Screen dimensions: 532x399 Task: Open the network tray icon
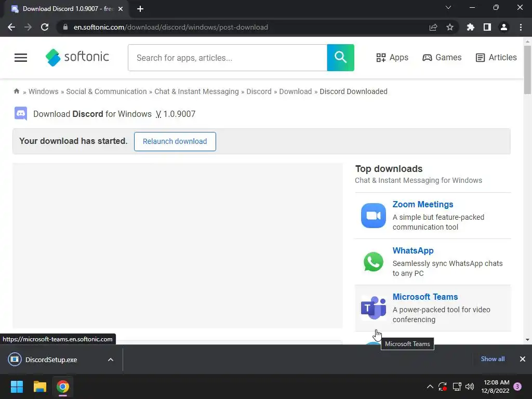click(457, 387)
